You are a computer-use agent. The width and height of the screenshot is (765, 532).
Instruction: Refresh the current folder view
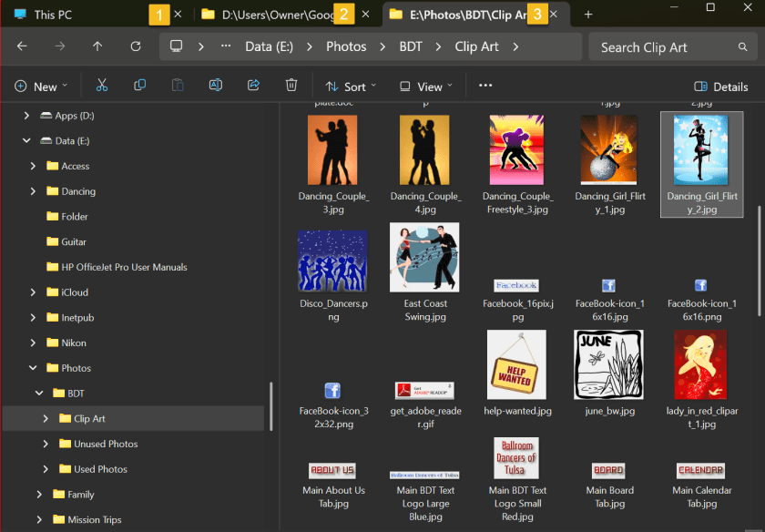pyautogui.click(x=136, y=46)
